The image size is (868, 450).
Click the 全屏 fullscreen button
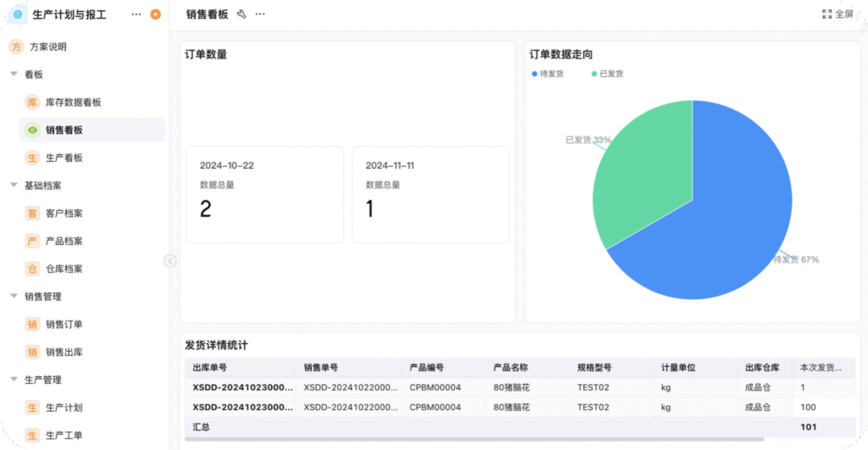837,14
